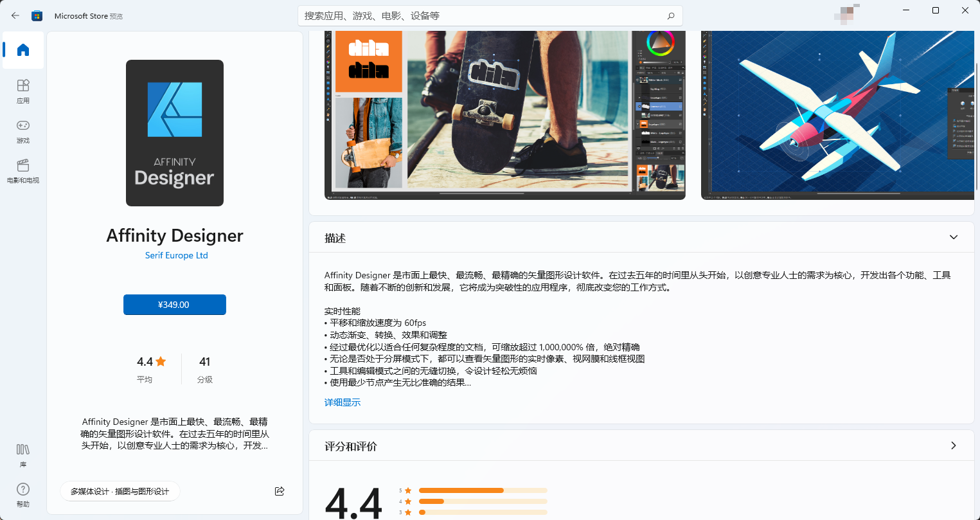Click the Microsoft Store logo icon
Screen dimensions: 980x520
pos(37,15)
